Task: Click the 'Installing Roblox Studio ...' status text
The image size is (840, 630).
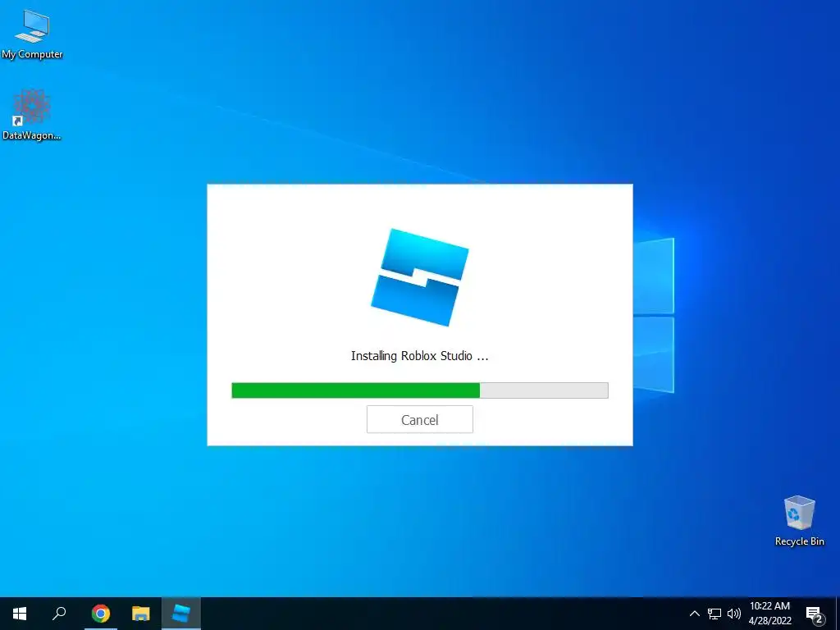Action: (x=419, y=356)
